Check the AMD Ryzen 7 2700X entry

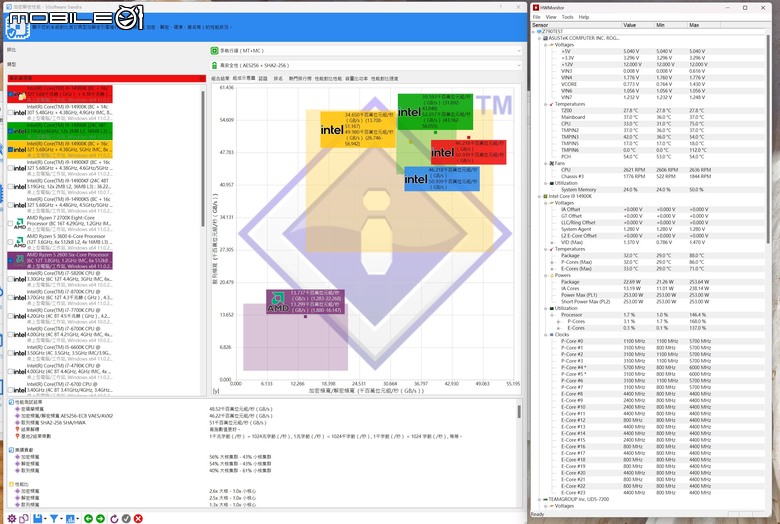tap(10, 223)
